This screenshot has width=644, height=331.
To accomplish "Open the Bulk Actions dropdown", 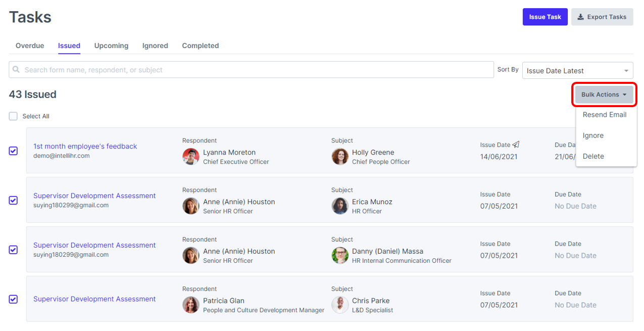I will (604, 94).
